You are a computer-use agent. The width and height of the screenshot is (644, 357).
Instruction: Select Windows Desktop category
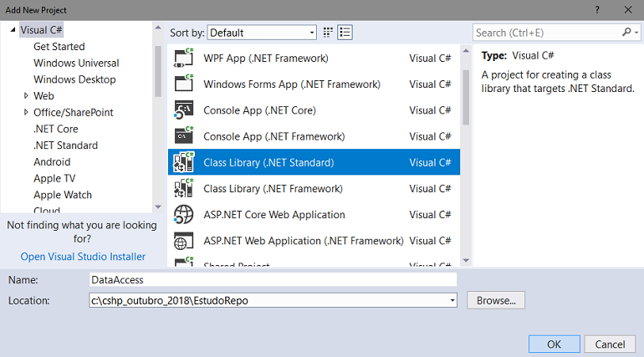(x=74, y=79)
